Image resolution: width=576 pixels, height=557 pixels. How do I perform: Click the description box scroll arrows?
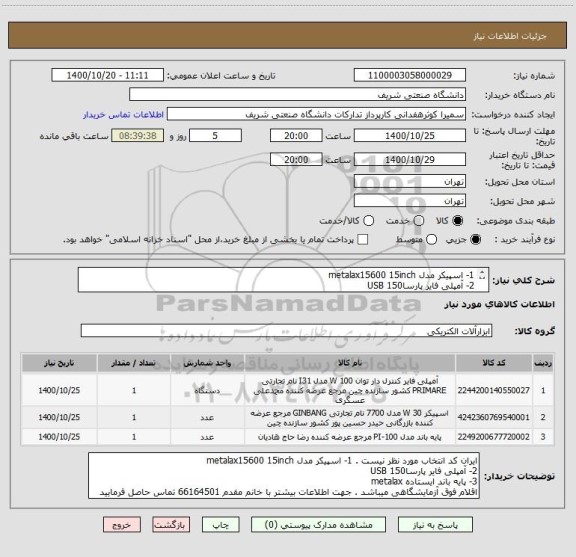[482, 275]
